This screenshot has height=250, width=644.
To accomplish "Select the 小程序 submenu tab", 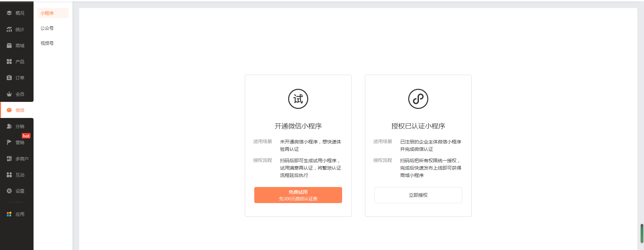I will [x=53, y=13].
